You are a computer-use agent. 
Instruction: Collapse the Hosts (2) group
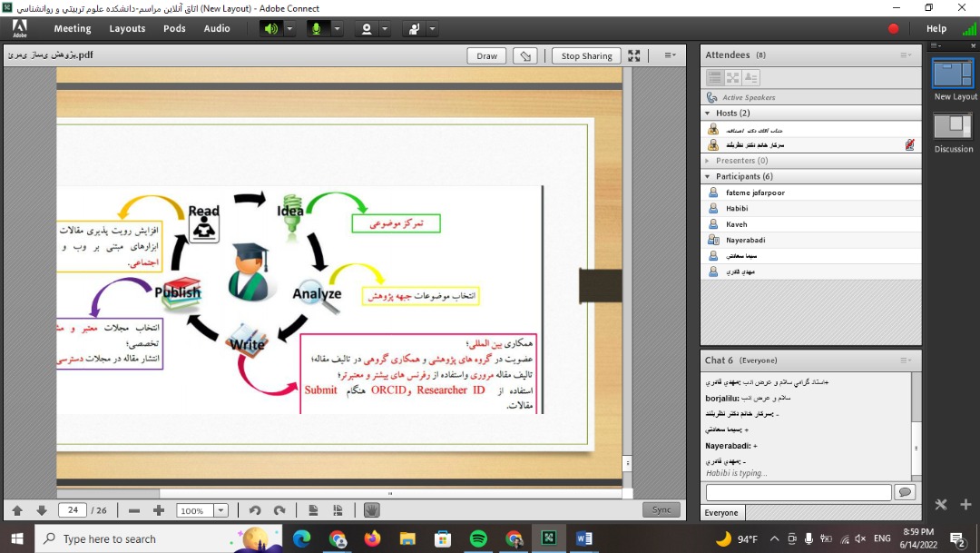tap(708, 114)
